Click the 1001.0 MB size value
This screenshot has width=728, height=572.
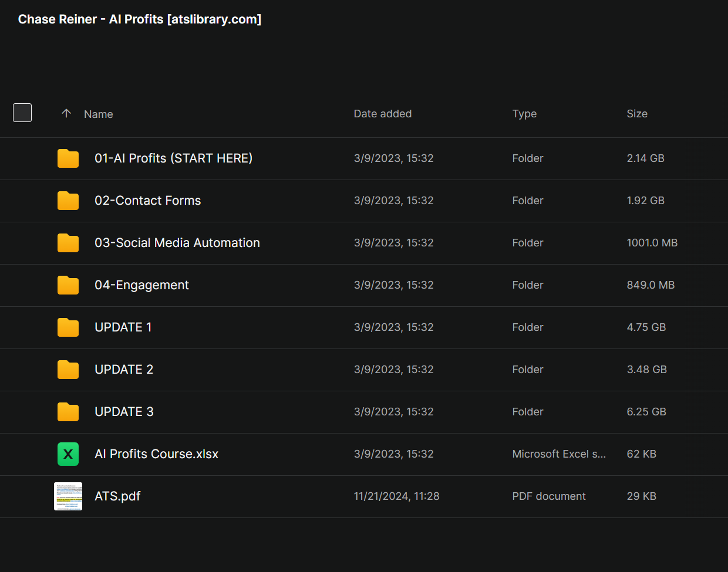point(652,243)
